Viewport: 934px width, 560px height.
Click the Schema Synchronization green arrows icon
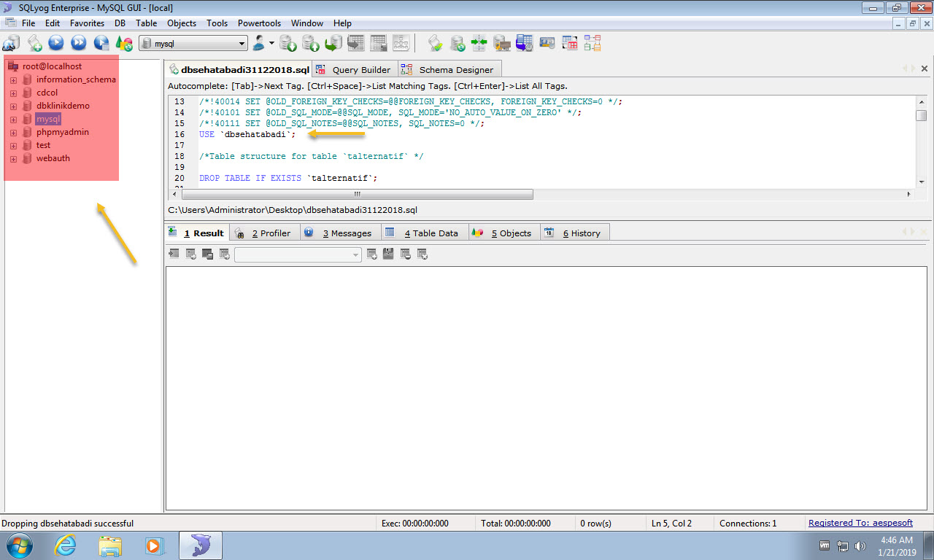point(479,43)
